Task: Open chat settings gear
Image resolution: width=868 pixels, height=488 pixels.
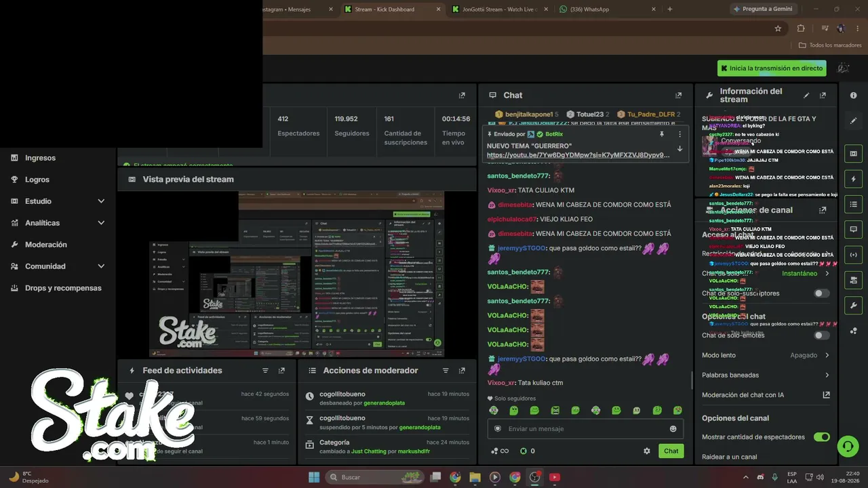Action: pyautogui.click(x=647, y=451)
